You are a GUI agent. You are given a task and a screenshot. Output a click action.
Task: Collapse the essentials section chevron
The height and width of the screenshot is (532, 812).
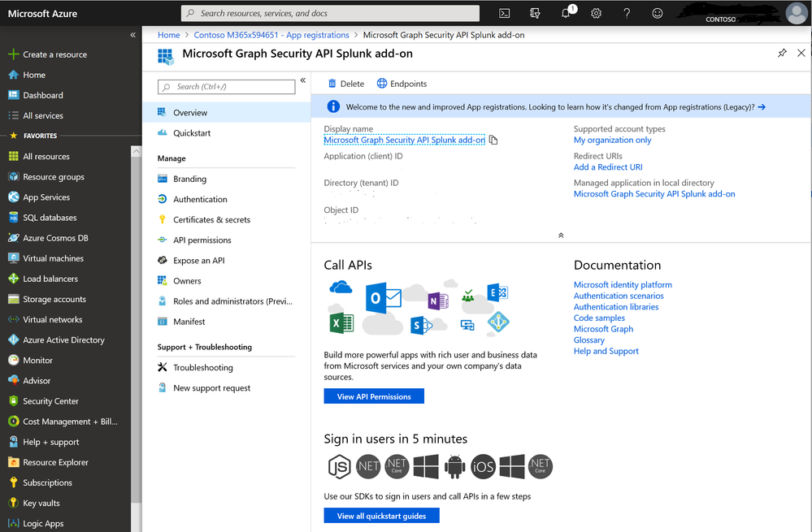pyautogui.click(x=561, y=235)
